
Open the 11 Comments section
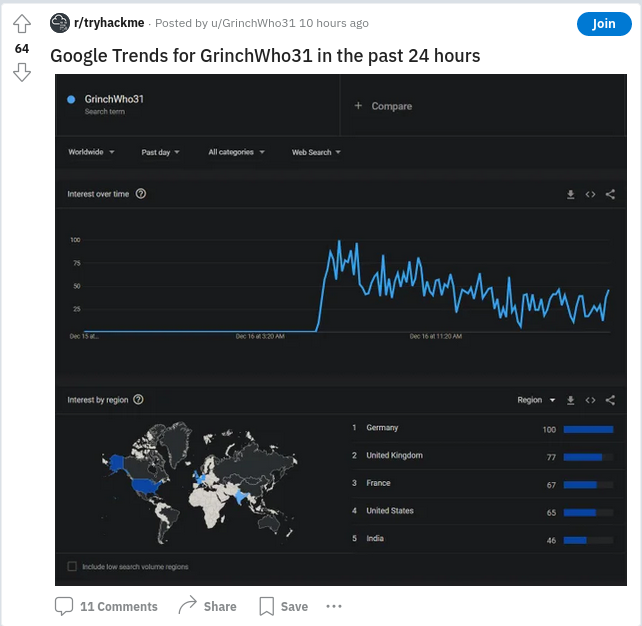coord(106,606)
